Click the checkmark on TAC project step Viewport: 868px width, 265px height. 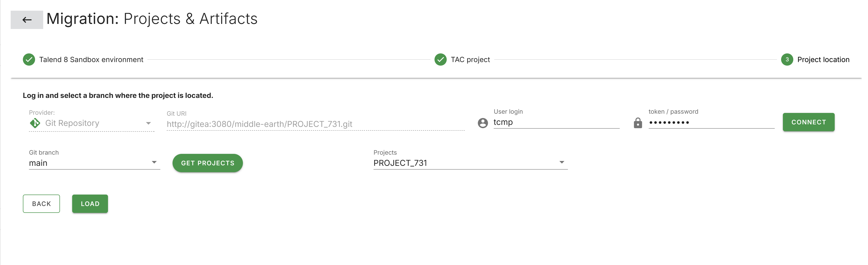point(441,59)
